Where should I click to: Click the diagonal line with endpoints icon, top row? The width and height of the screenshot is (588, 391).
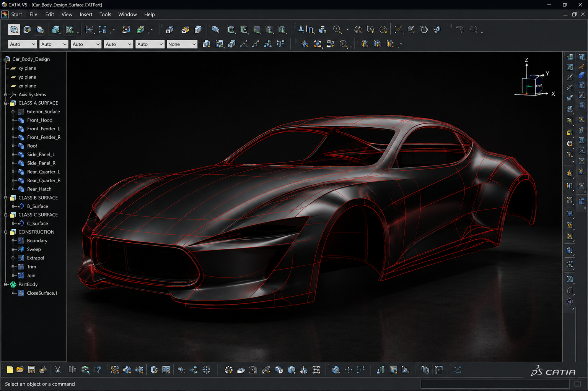point(398,29)
